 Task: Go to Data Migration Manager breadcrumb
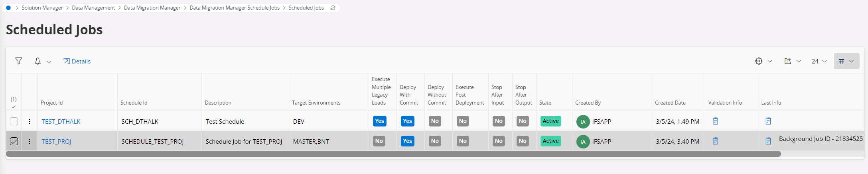pyautogui.click(x=152, y=8)
